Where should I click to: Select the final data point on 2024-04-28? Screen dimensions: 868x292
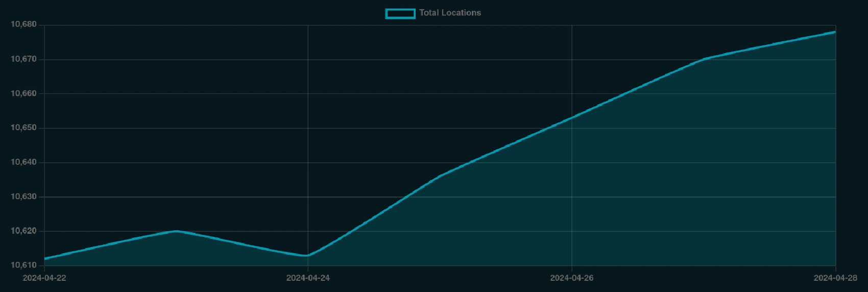(x=835, y=32)
